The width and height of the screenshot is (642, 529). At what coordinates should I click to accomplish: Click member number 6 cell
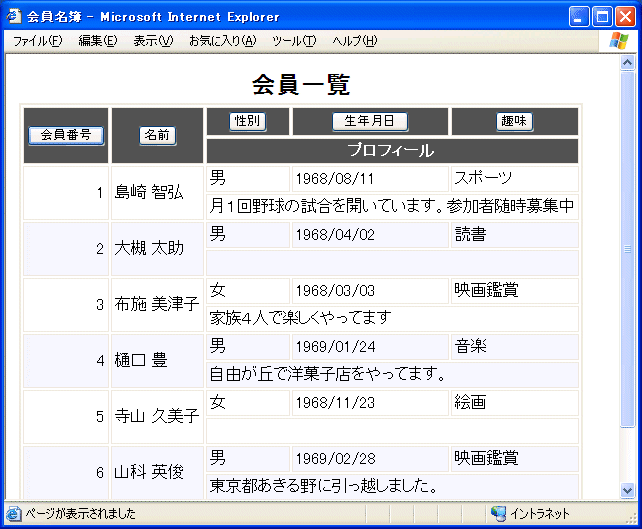(x=66, y=472)
